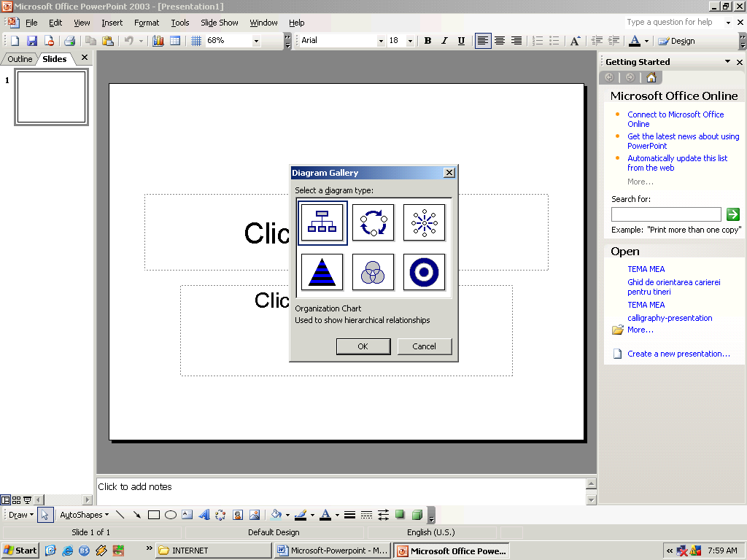Click the Search for input field

[x=666, y=214]
